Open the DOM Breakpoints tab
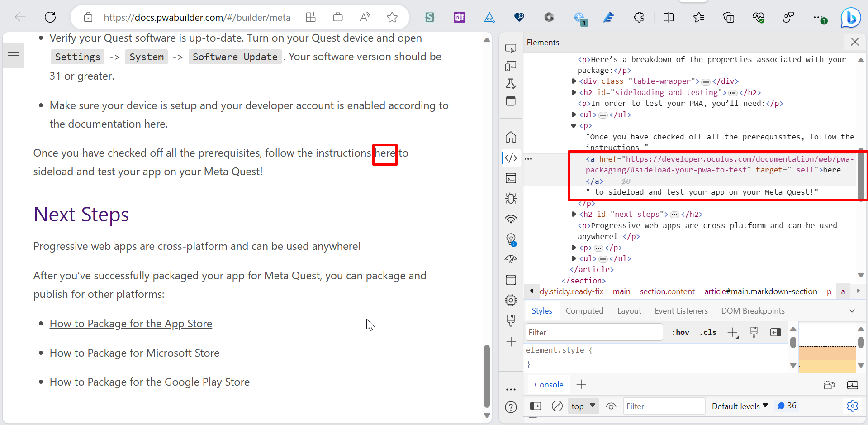The height and width of the screenshot is (425, 868). pyautogui.click(x=753, y=310)
